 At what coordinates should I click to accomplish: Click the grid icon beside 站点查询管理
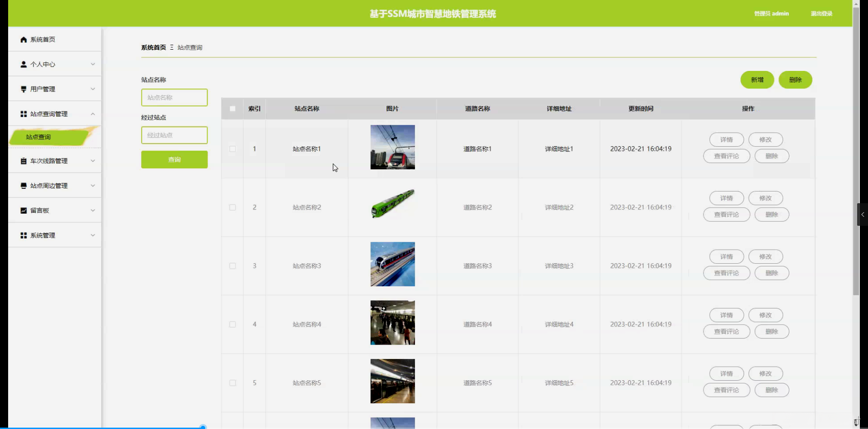(x=24, y=114)
